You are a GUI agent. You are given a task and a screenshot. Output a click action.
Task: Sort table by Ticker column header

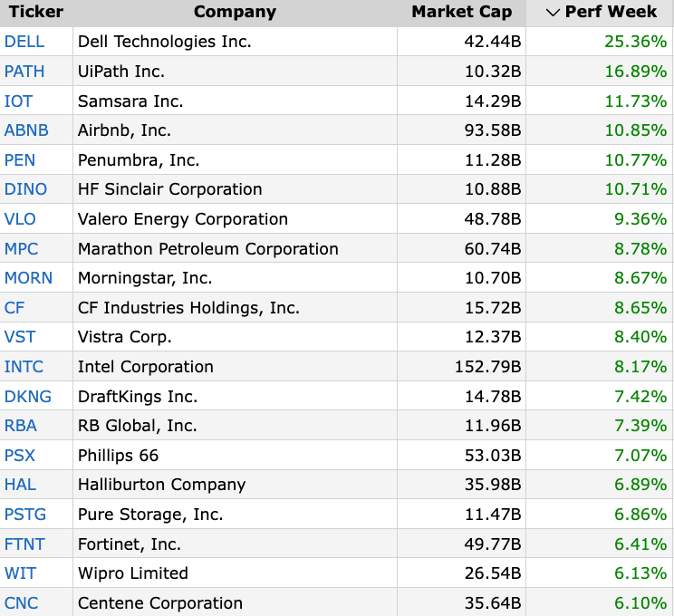click(36, 13)
